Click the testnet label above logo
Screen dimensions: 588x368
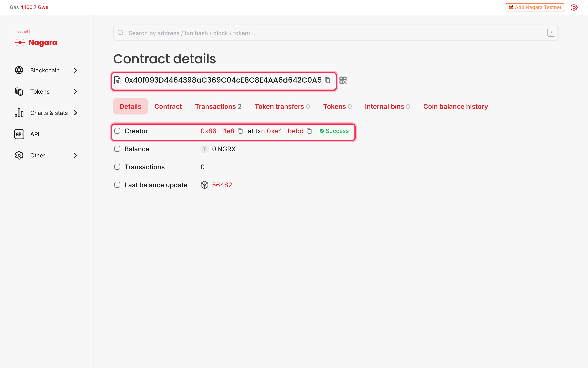tap(22, 31)
